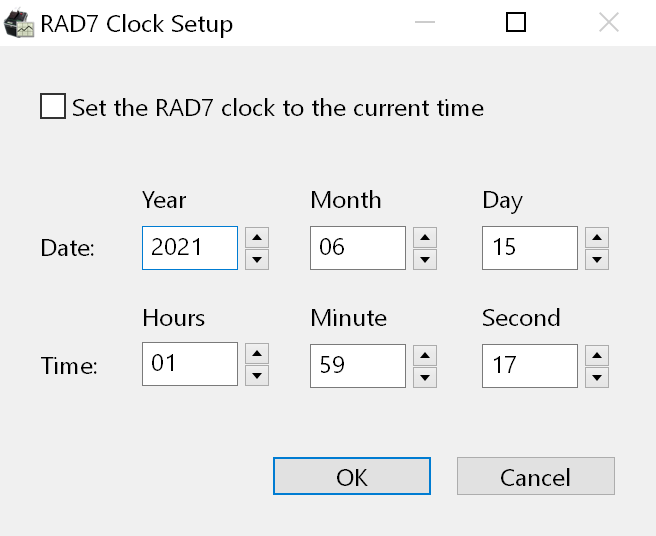
Task: Raise the Day value by one
Action: pos(597,237)
